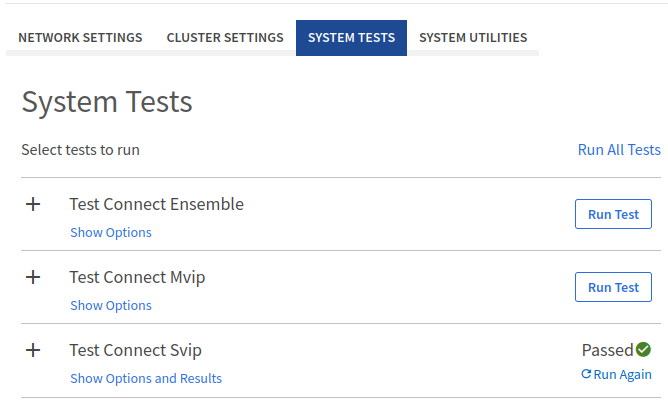Run the Test Connect Ensemble test

point(613,214)
